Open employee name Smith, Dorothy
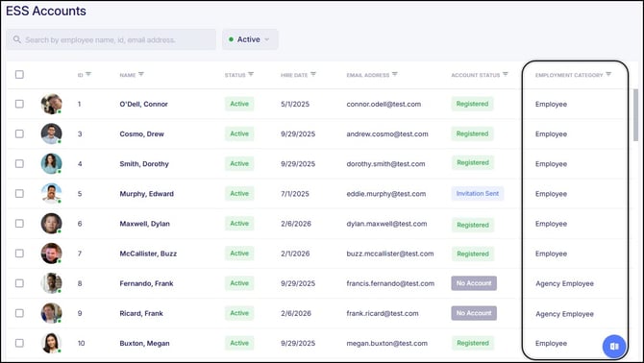 coord(144,164)
